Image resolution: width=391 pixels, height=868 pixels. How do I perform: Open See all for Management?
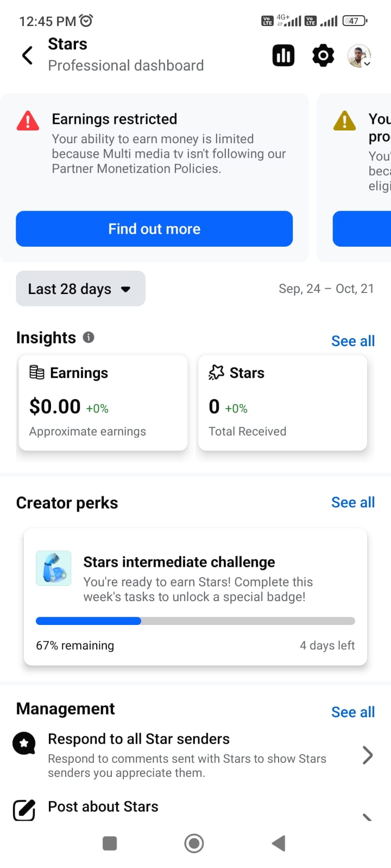[353, 712]
